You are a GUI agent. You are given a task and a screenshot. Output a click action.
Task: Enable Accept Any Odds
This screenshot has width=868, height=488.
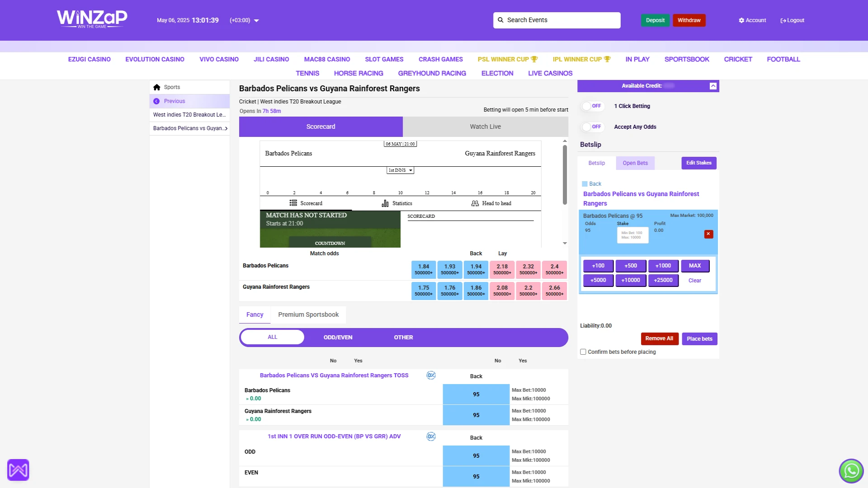[x=593, y=127]
